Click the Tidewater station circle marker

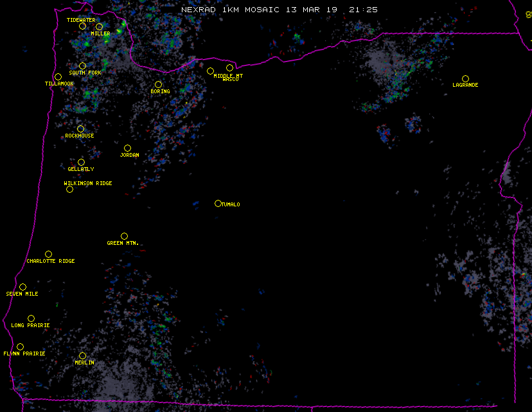tap(82, 26)
